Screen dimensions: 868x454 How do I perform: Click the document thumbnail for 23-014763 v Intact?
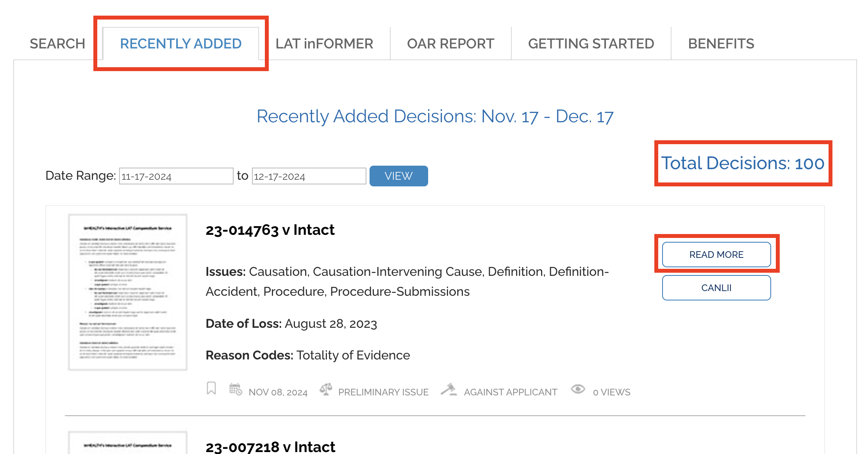tap(128, 292)
